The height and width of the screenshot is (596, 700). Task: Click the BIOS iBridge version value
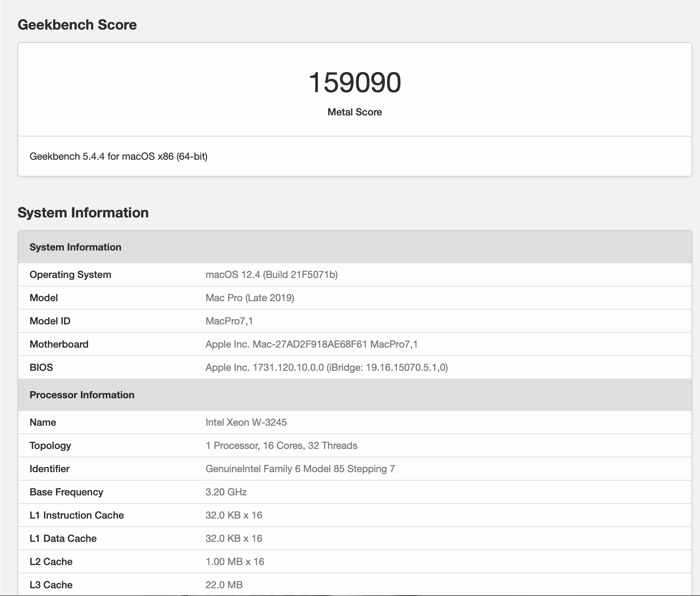point(326,367)
